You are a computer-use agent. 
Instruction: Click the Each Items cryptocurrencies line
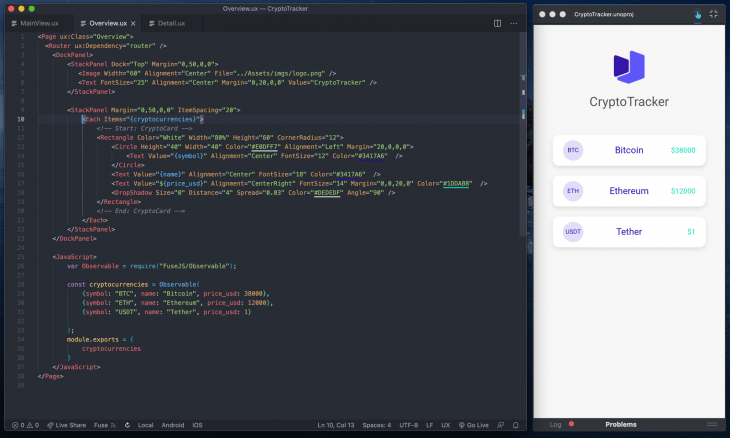tap(142, 119)
